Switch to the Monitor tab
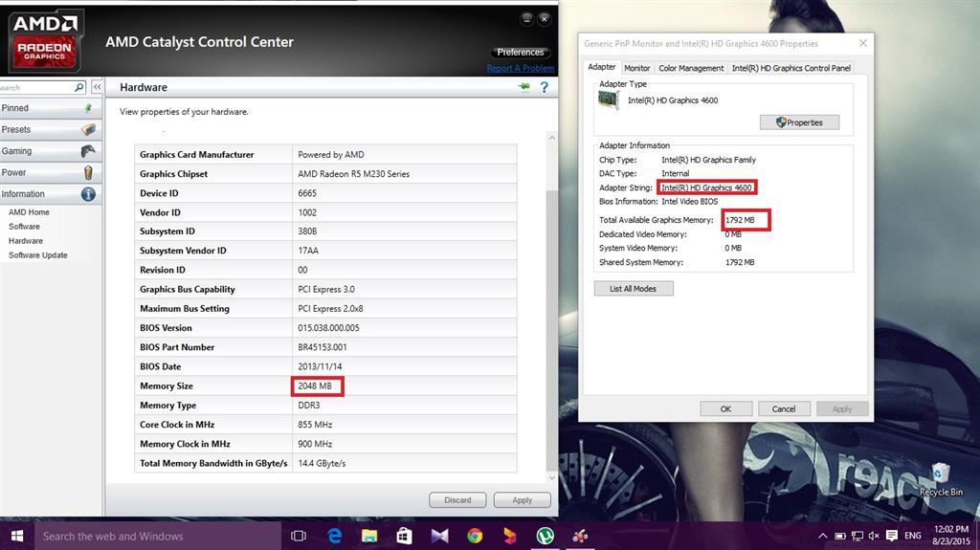The image size is (980, 550). tap(636, 68)
